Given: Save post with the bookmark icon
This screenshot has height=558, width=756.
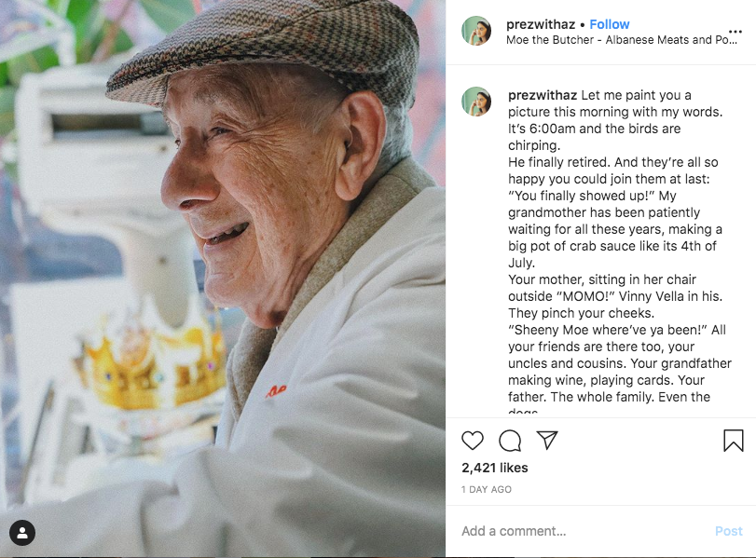Looking at the screenshot, I should click(734, 441).
